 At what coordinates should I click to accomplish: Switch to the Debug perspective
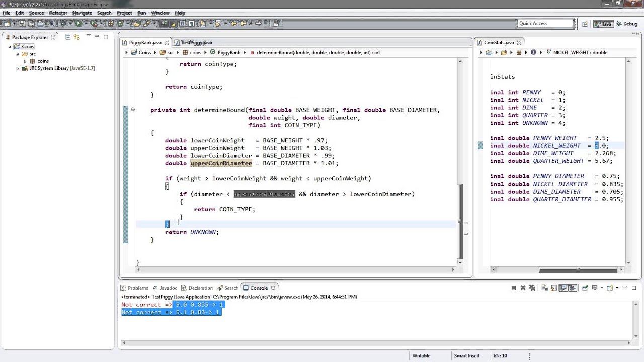click(627, 24)
